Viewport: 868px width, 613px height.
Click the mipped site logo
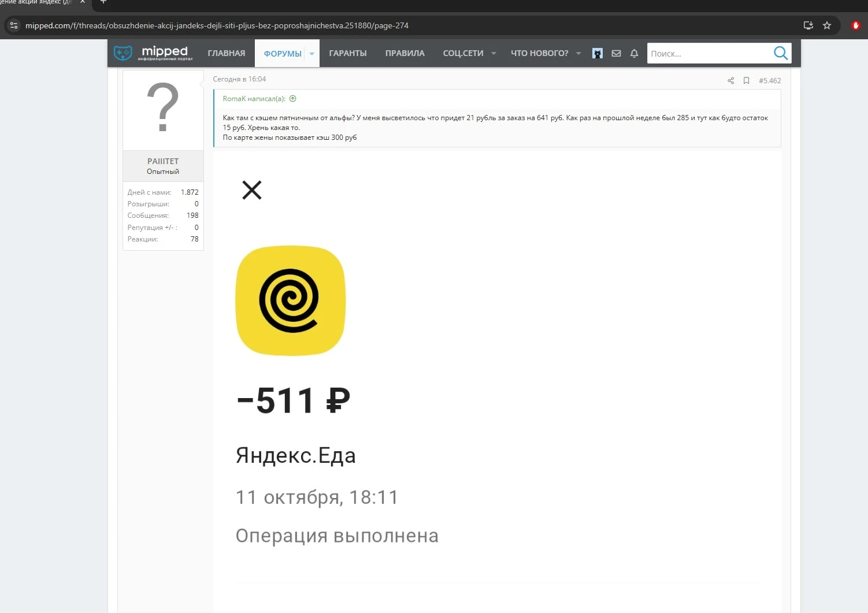pos(153,53)
